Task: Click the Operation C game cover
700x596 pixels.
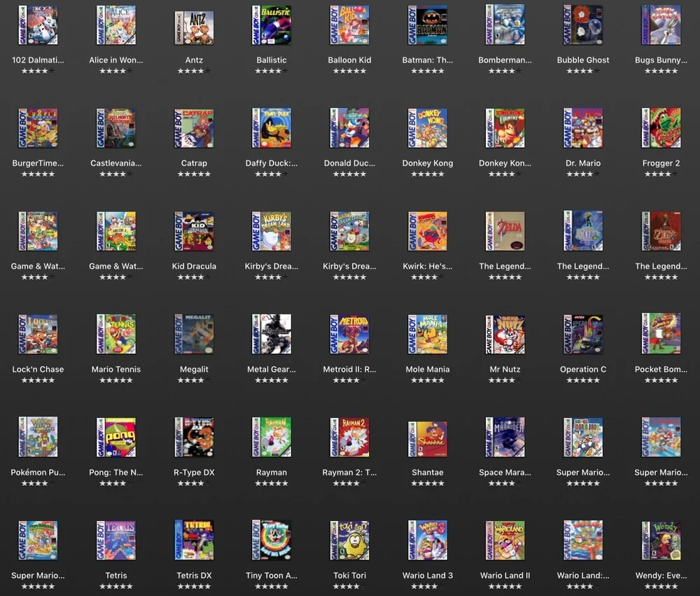Action: [x=582, y=334]
